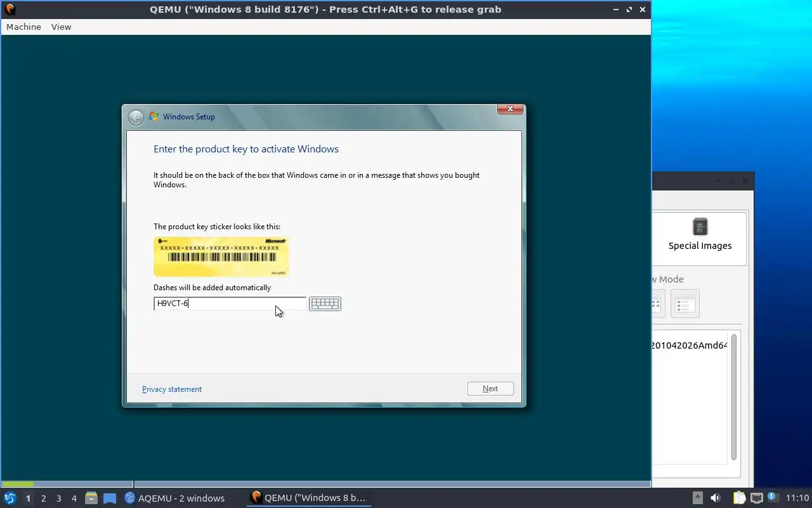Click the clipboard manager tray icon

coord(740,498)
